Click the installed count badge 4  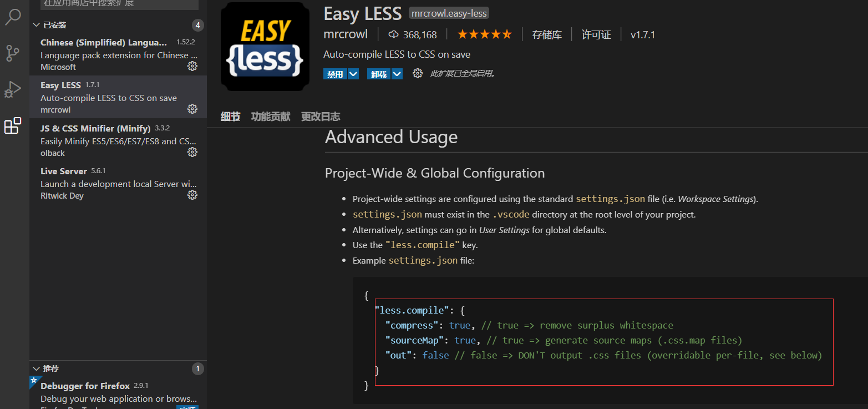coord(198,25)
